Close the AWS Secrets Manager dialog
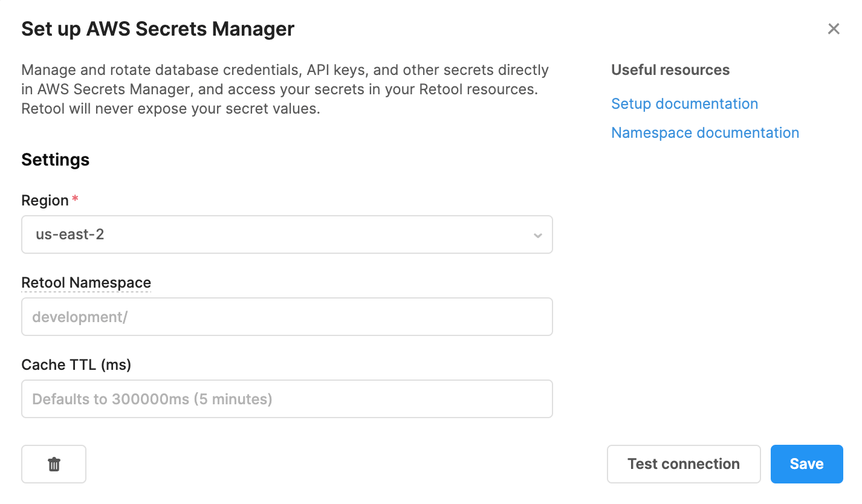The width and height of the screenshot is (862, 504). 834,29
